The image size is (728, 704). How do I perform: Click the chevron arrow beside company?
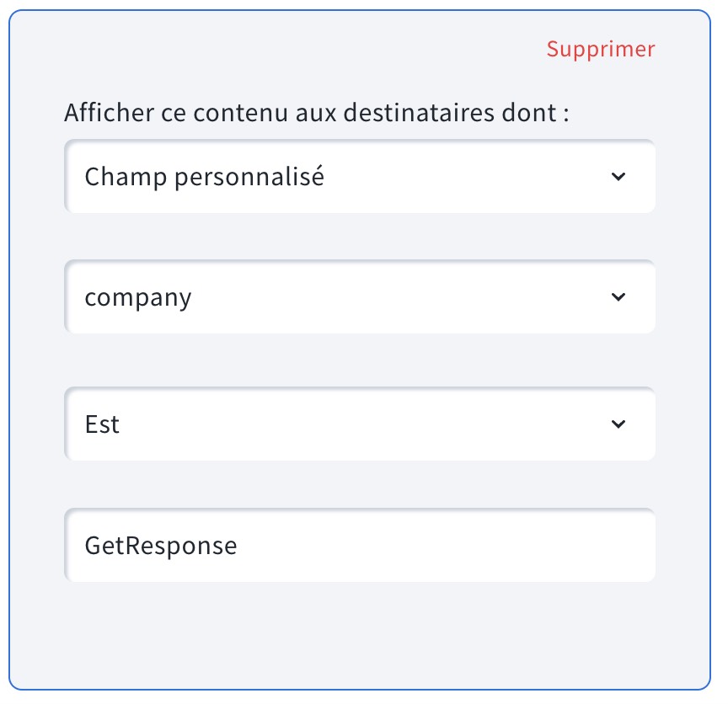click(x=618, y=297)
